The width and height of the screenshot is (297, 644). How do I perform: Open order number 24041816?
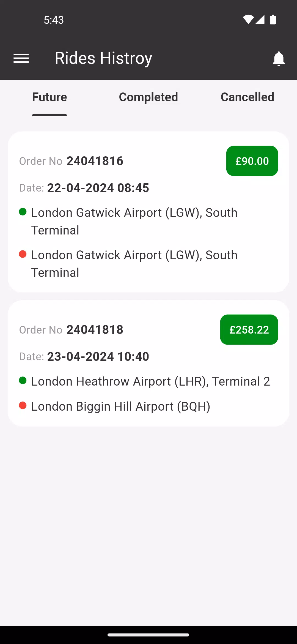coord(95,161)
